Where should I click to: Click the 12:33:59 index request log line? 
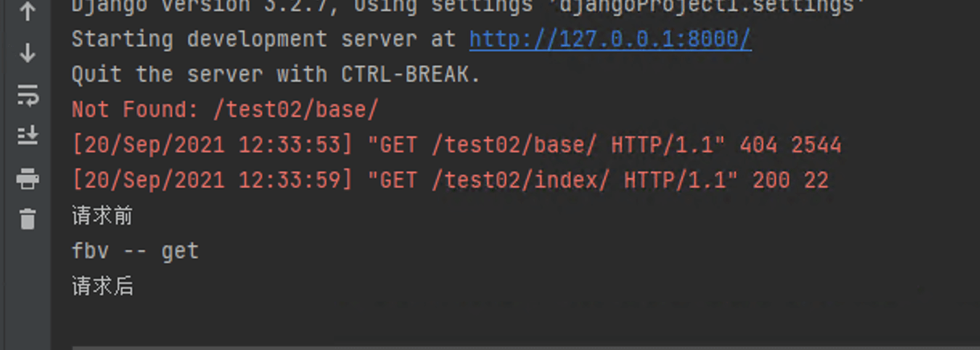pyautogui.click(x=450, y=180)
